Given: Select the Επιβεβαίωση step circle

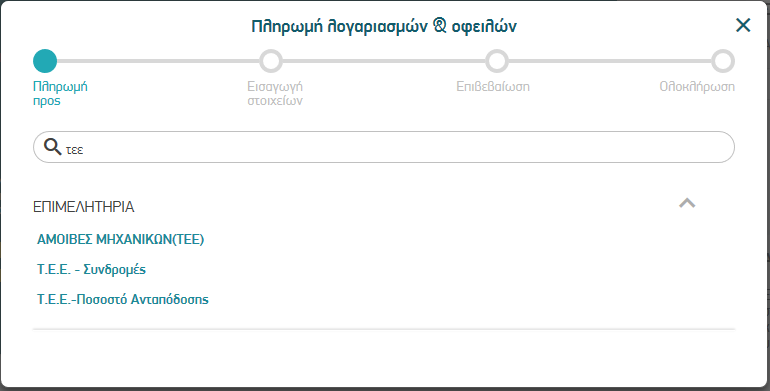Looking at the screenshot, I should pos(497,61).
